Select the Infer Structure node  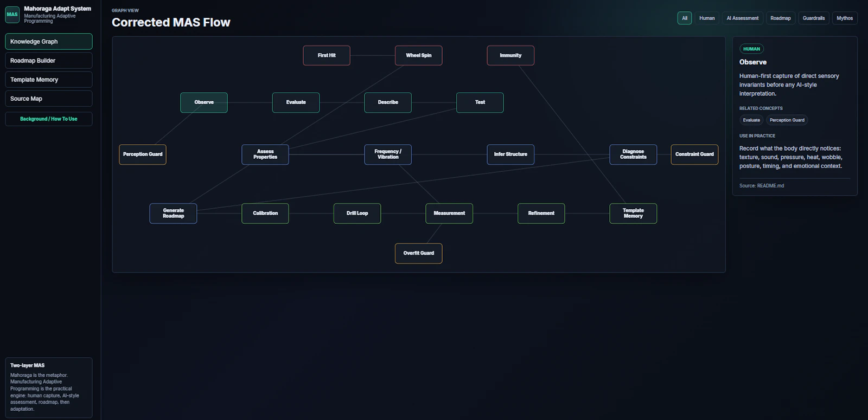[510, 154]
